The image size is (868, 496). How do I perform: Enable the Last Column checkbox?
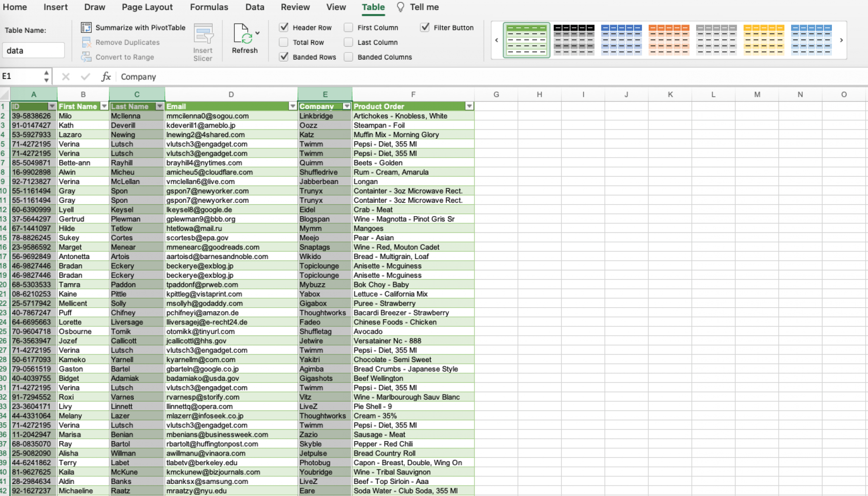pyautogui.click(x=348, y=42)
